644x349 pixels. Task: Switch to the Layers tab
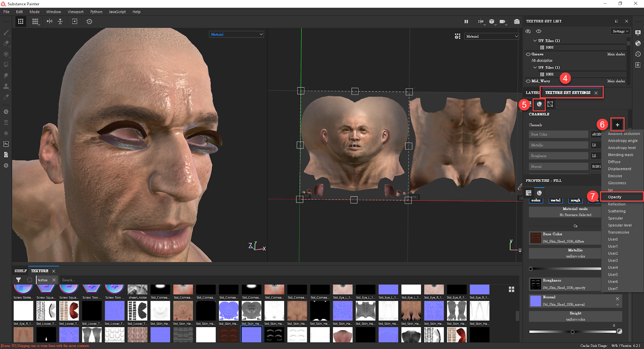coord(532,93)
